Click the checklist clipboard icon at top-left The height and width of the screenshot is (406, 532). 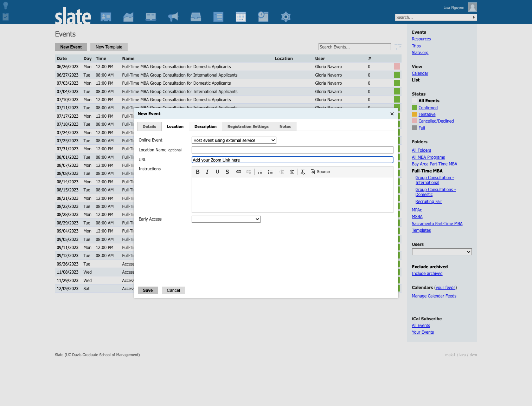tap(6, 17)
